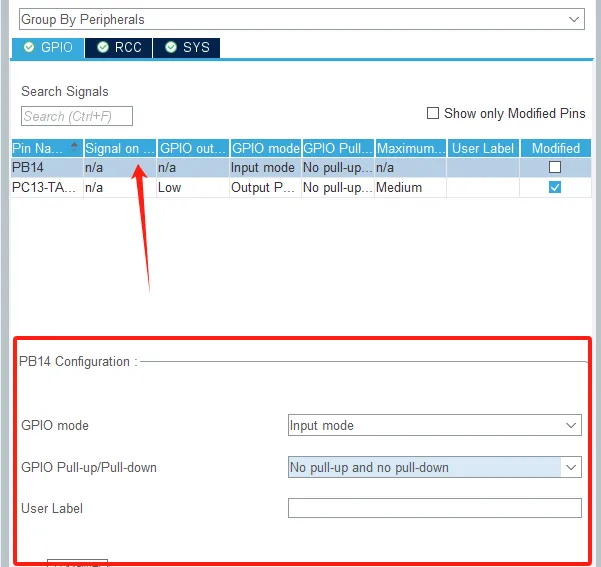Check the Modified box for PB14
Screen dimensions: 601x567
pyautogui.click(x=555, y=168)
